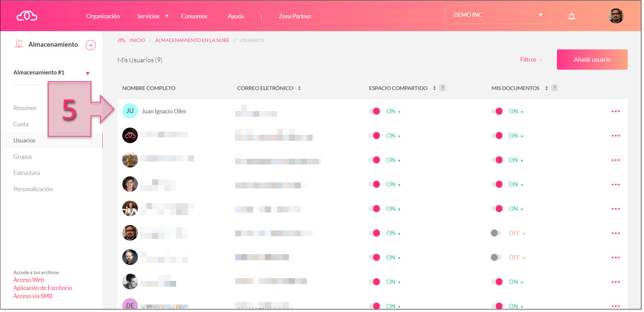Disable Mis Documentos for Juan Ignacio Oller

(x=497, y=111)
